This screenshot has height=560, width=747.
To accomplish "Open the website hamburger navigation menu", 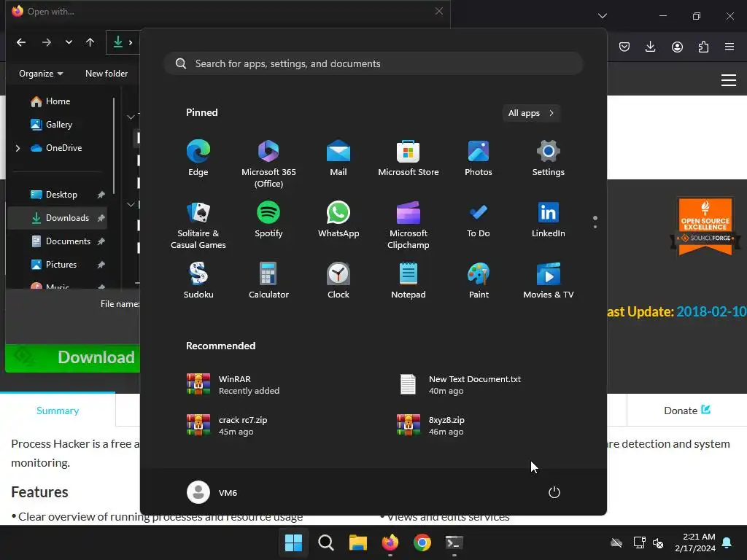I will click(x=729, y=80).
